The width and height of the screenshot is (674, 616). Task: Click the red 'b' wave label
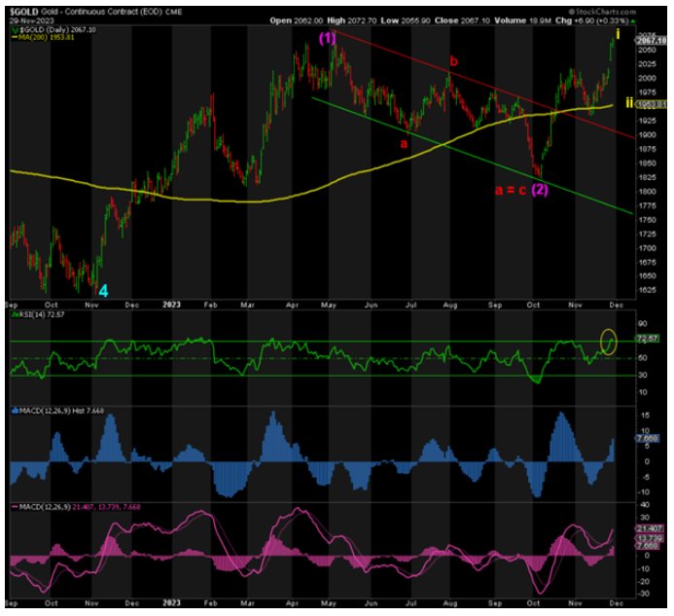[x=452, y=62]
